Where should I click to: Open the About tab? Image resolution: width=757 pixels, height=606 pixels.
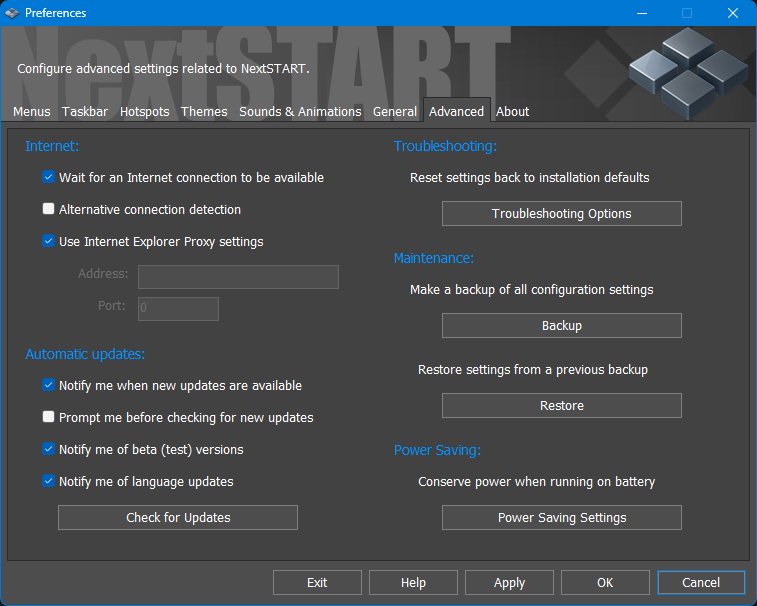point(512,112)
